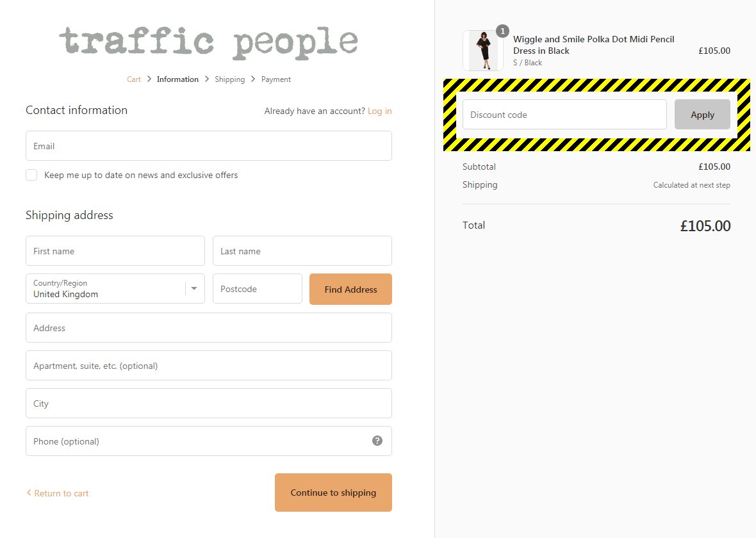Focus the Postcode field
The height and width of the screenshot is (538, 756).
(x=258, y=289)
